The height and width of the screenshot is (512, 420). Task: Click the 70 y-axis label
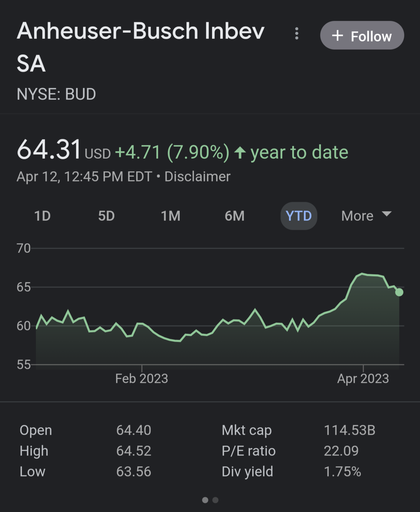point(24,248)
